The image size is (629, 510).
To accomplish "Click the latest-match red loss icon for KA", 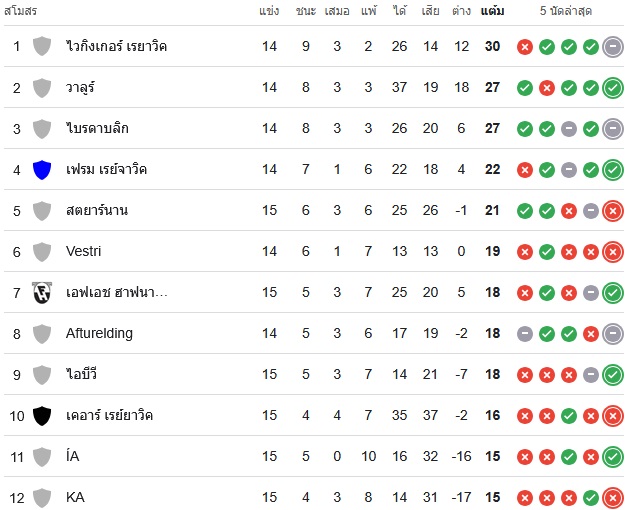I will click(x=613, y=498).
